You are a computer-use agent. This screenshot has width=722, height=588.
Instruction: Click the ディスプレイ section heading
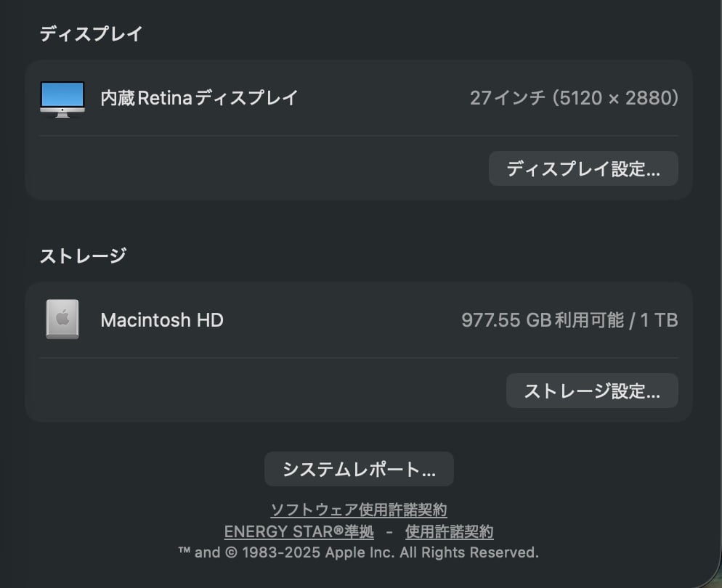click(91, 33)
